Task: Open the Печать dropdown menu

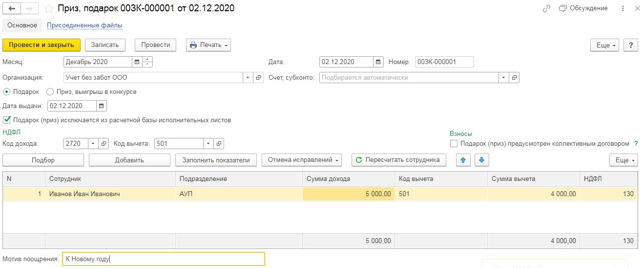Action: (208, 45)
